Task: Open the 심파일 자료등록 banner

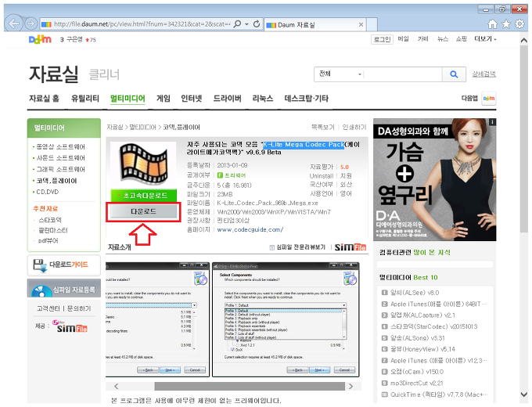Action: (64, 288)
